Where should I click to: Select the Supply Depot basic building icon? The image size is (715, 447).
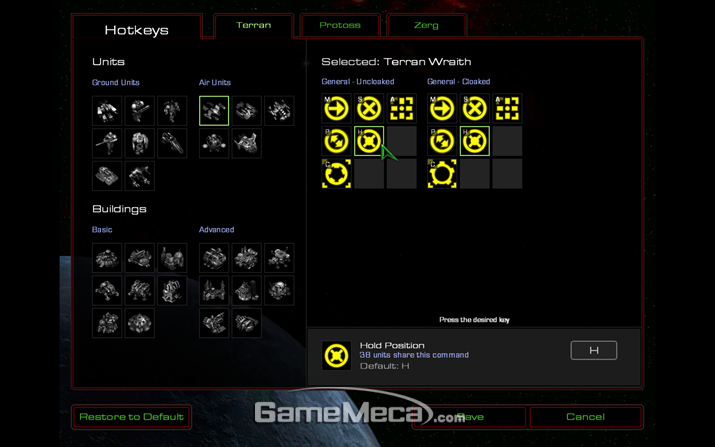click(140, 258)
